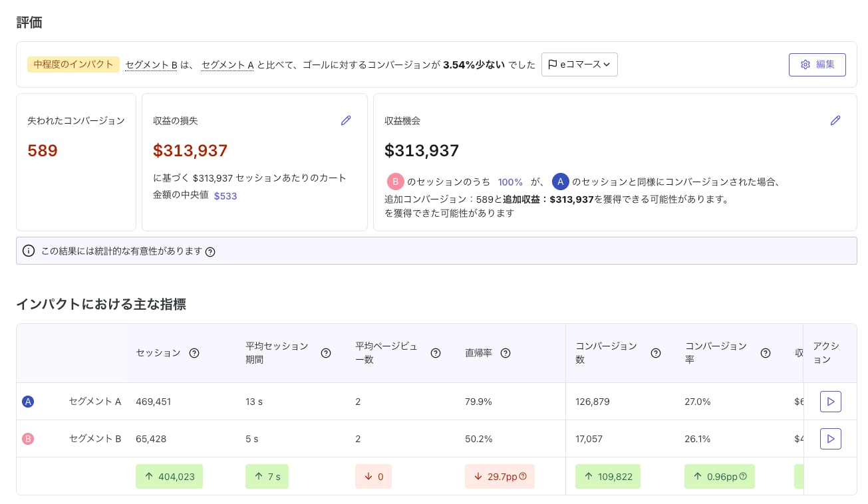Click the pink B badge in セグメント B row
868x504 pixels.
28,439
